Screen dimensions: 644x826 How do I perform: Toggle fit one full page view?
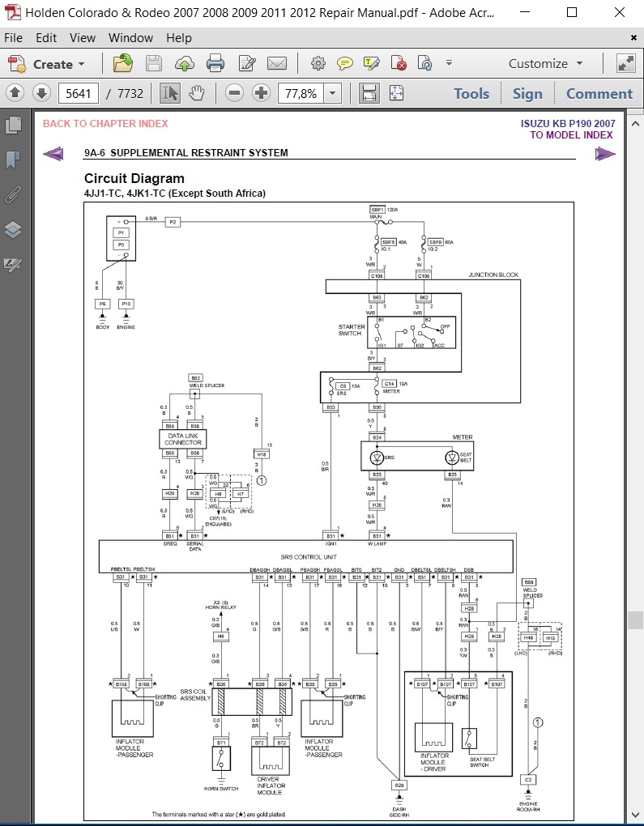click(x=396, y=93)
